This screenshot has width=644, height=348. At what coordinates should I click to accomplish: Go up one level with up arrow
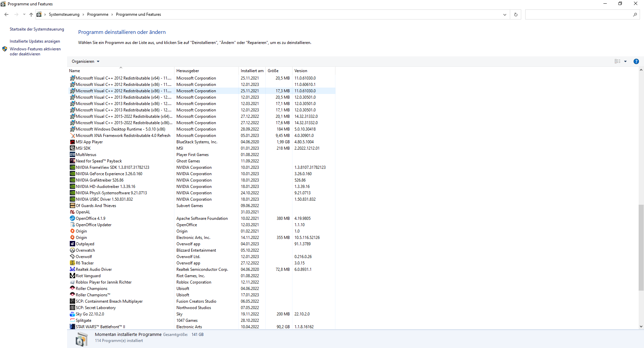coord(31,14)
